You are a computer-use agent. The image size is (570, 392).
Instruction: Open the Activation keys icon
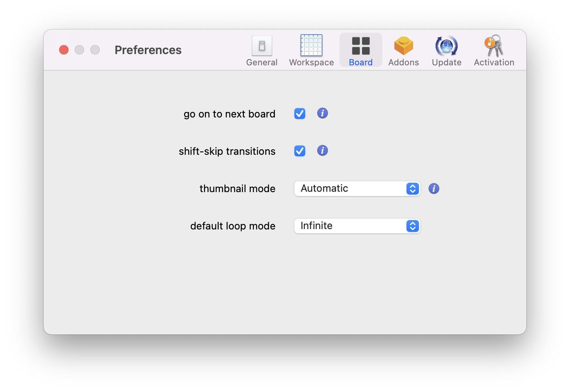pyautogui.click(x=494, y=46)
